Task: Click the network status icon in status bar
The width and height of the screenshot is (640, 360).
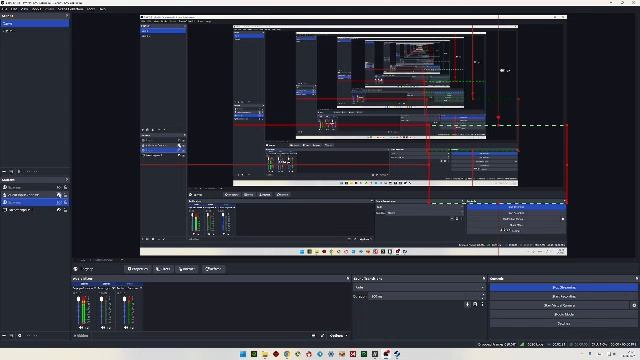Action: point(522,344)
